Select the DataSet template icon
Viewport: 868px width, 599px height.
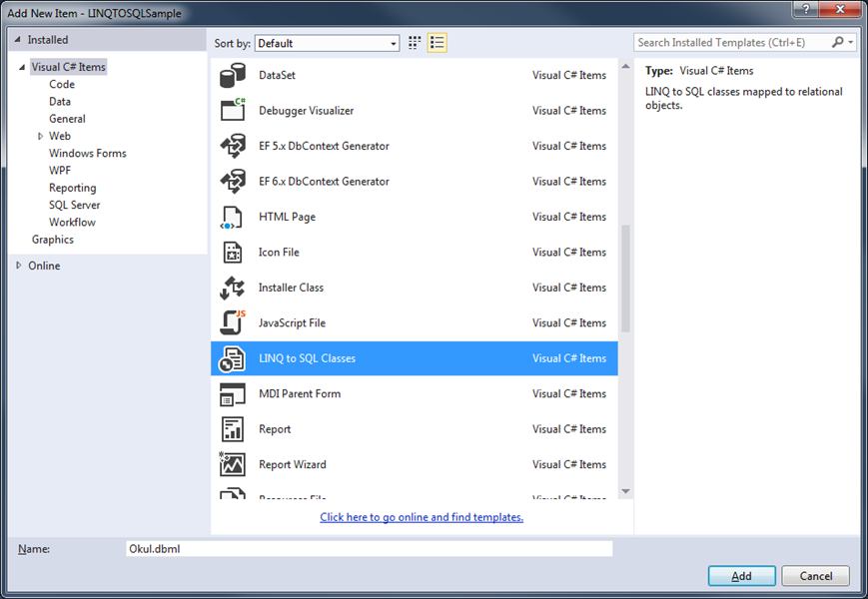coord(233,75)
